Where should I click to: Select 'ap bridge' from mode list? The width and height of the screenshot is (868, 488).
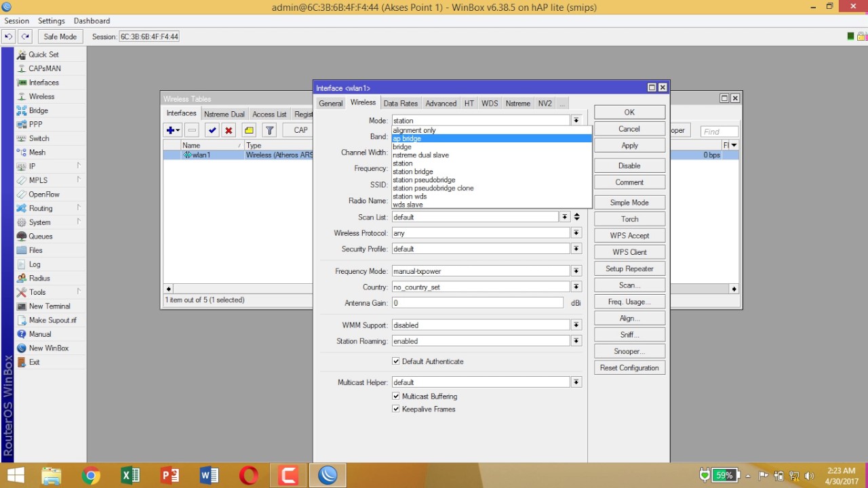pyautogui.click(x=492, y=138)
